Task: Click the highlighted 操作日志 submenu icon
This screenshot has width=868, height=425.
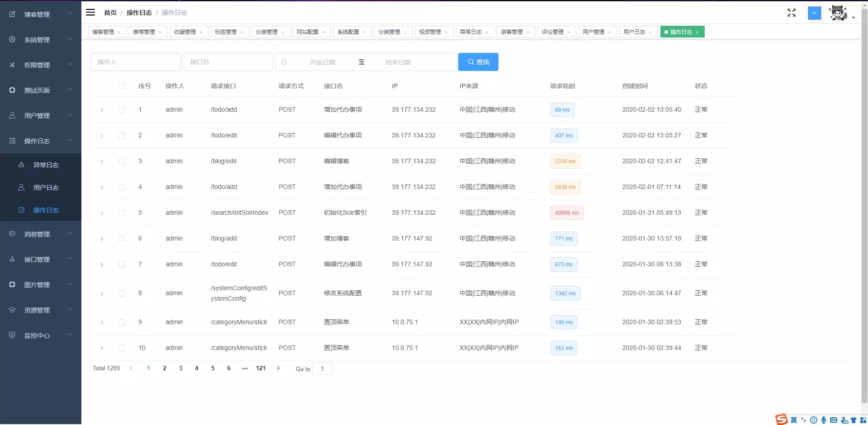Action: point(21,210)
